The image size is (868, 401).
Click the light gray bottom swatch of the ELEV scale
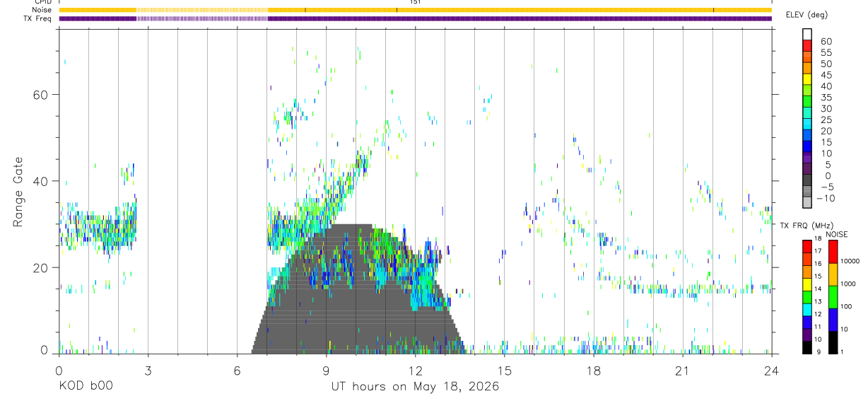(x=807, y=202)
